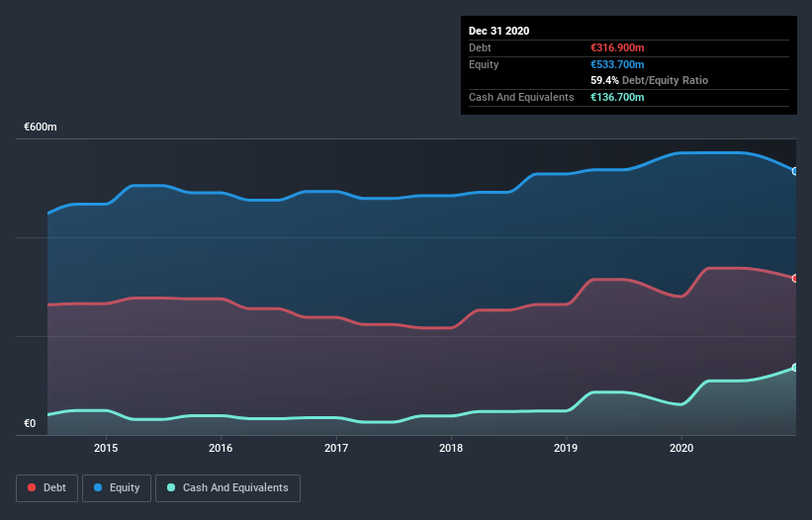Click the teal Cash legend dot
The width and height of the screenshot is (812, 520).
point(171,487)
